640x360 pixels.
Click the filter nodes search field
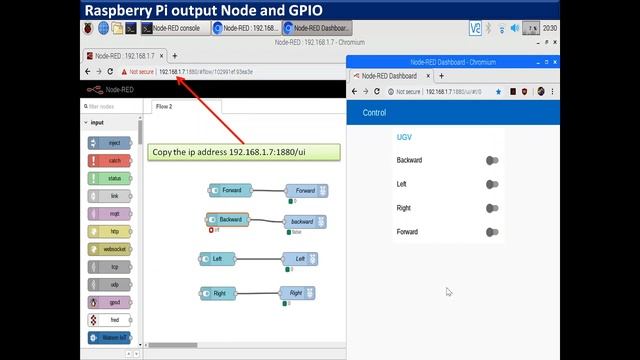pos(111,107)
